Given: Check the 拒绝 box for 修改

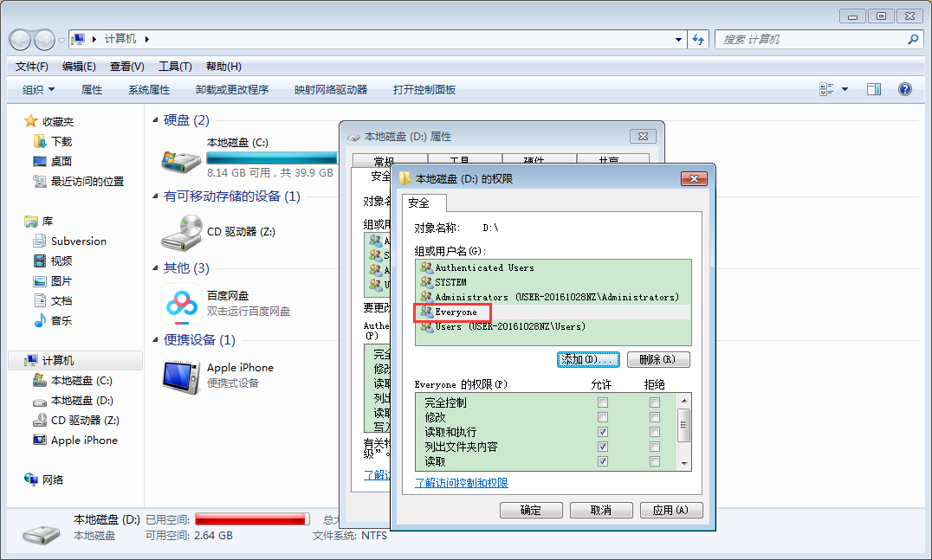Looking at the screenshot, I should pyautogui.click(x=654, y=415).
